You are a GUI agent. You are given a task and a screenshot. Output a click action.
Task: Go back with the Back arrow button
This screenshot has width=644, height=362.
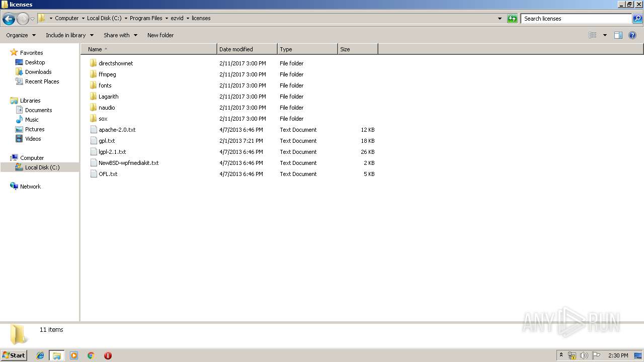(9, 19)
